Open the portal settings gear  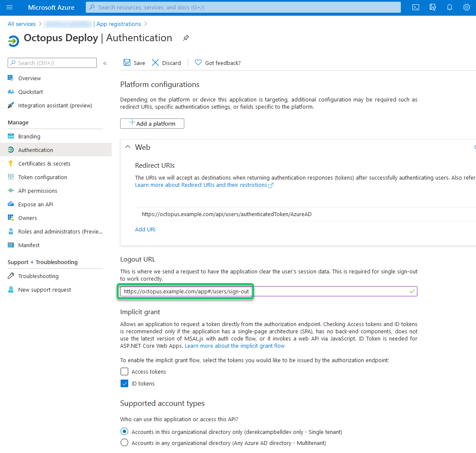point(466,7)
